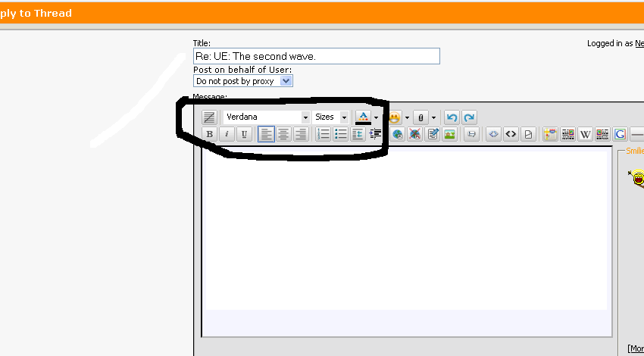Open the smilies dropdown arrow
644x356 pixels.
407,118
